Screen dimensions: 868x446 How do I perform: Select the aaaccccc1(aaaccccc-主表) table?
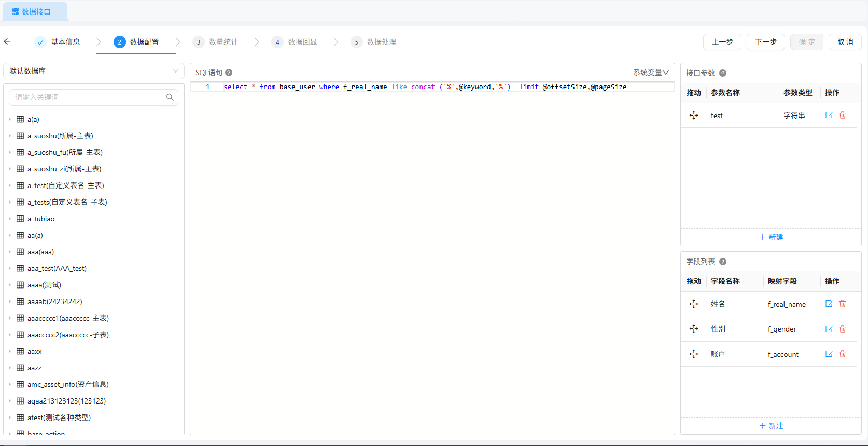[x=68, y=318]
